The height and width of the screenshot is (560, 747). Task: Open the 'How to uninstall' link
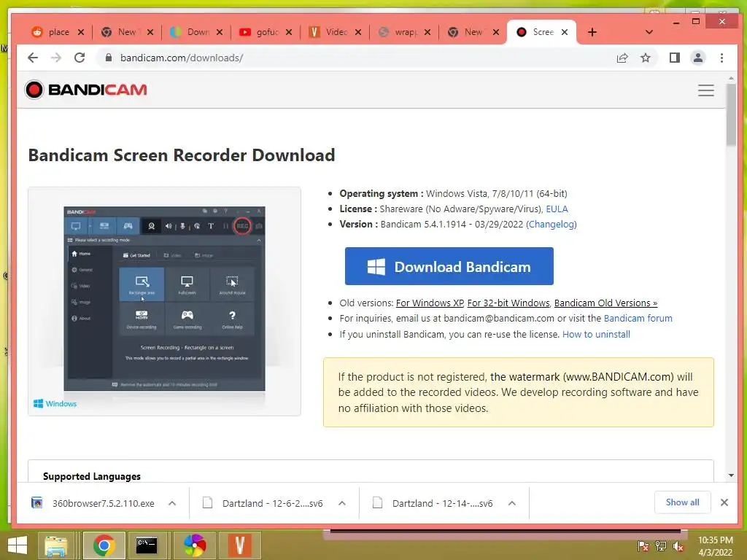pos(596,334)
